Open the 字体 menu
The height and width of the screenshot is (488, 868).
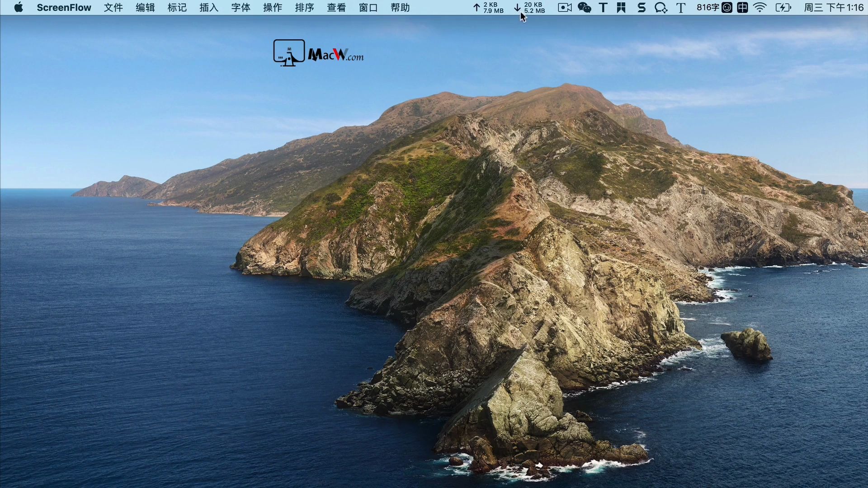[x=241, y=8]
